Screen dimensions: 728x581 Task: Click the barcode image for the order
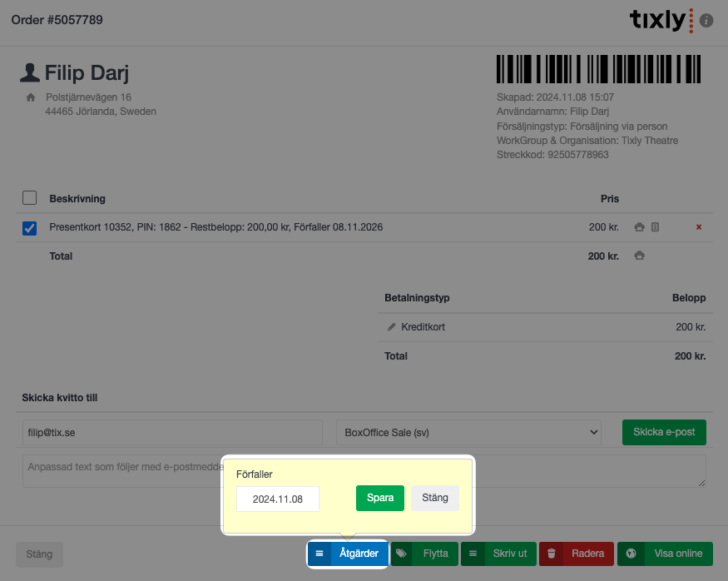click(598, 69)
